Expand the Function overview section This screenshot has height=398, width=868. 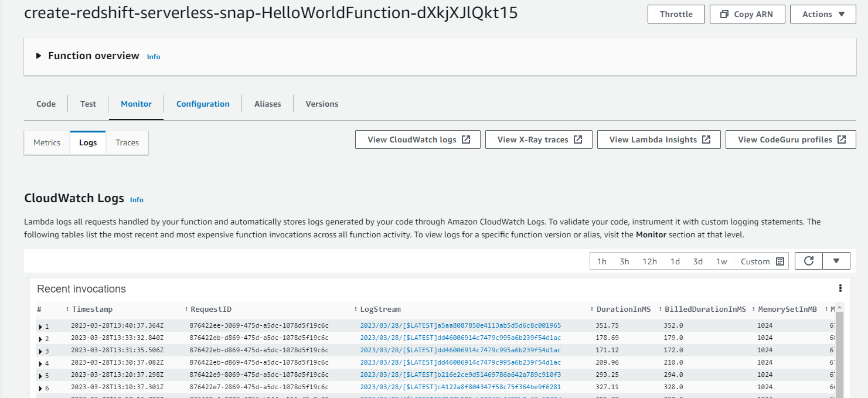pos(39,56)
